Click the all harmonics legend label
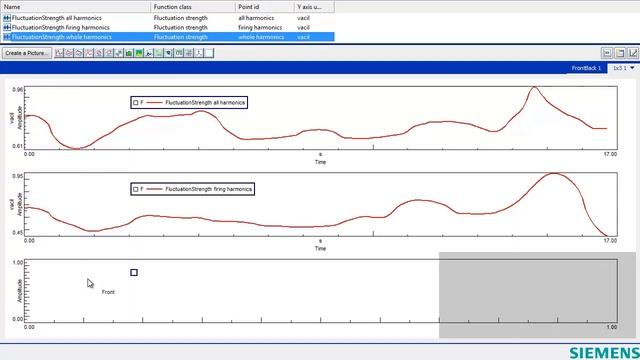This screenshot has width=640, height=360. (205, 102)
